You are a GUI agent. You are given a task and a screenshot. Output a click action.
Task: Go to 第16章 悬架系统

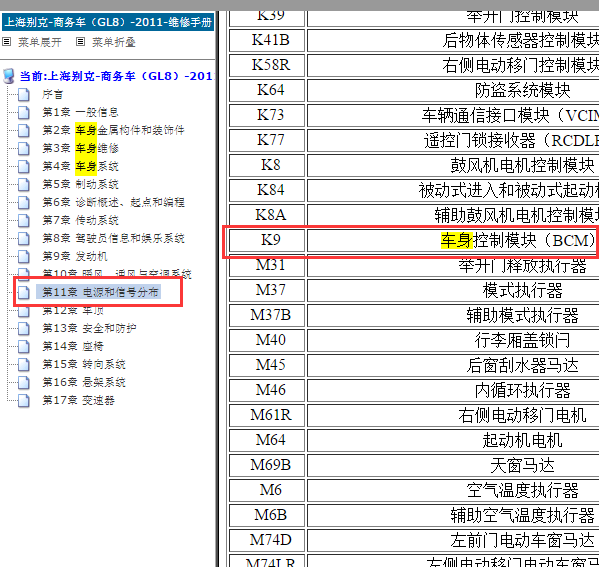(x=84, y=382)
